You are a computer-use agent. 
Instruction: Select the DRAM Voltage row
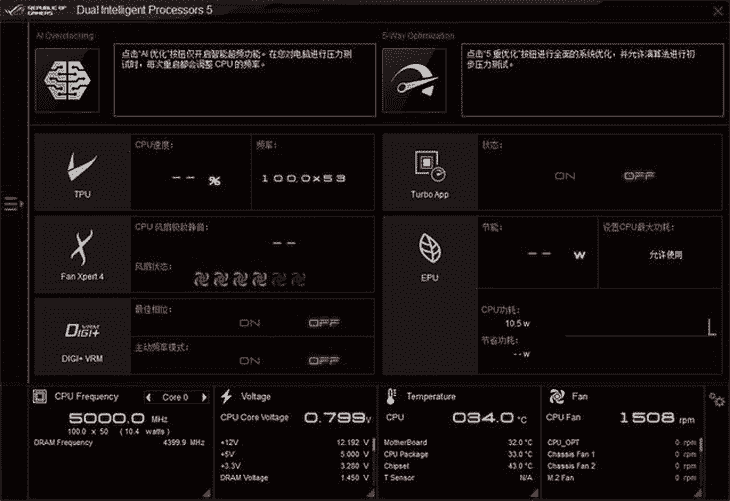tap(295, 478)
